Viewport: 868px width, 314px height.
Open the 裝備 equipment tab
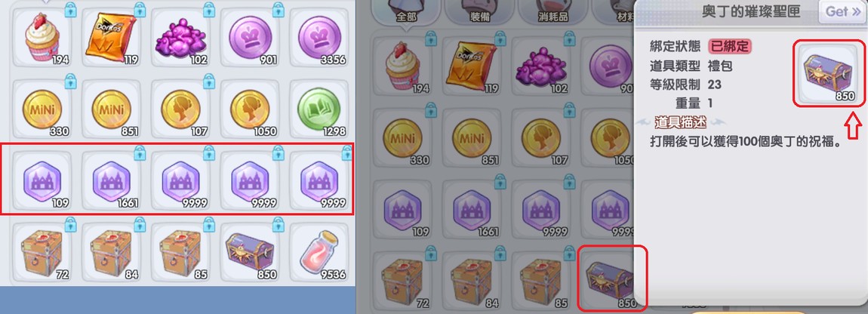[x=479, y=12]
